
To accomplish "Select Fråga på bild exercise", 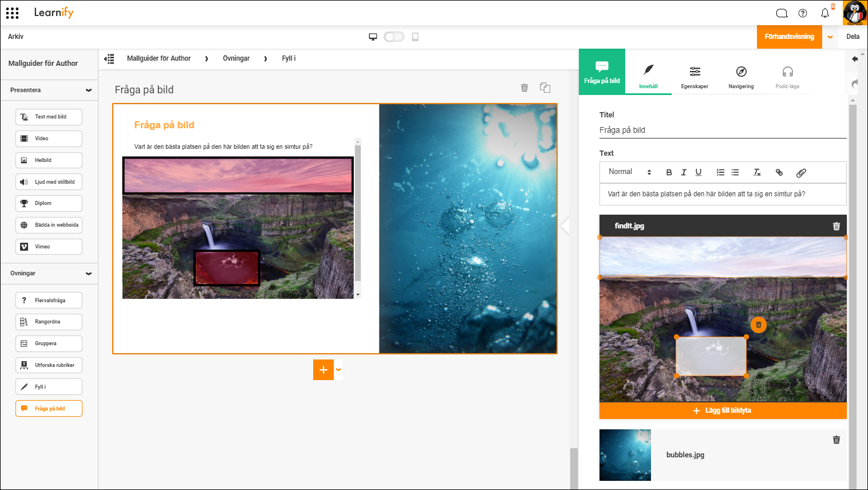I will click(49, 409).
